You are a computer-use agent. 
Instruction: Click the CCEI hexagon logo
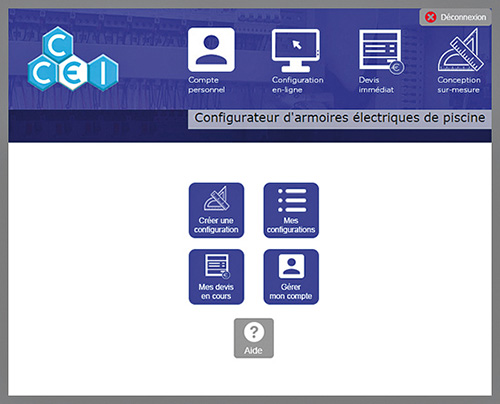(x=73, y=59)
